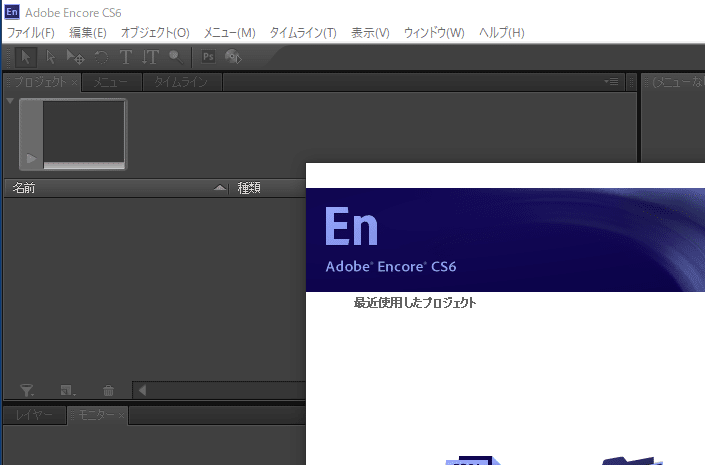Close the モニター tab
Image resolution: width=705 pixels, height=465 pixels.
121,415
